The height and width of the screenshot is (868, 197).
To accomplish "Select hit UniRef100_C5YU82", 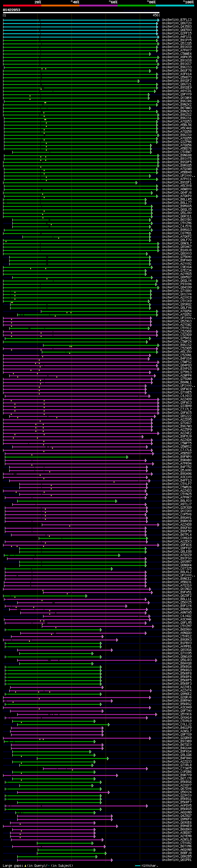I will pyautogui.click(x=177, y=843).
